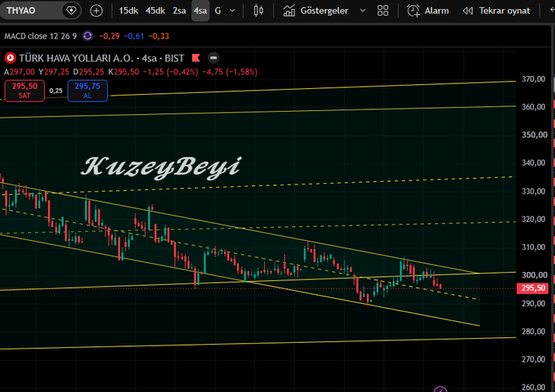Click the change -4,75 (-1,58%)
The width and height of the screenshot is (555, 392).
tap(230, 72)
